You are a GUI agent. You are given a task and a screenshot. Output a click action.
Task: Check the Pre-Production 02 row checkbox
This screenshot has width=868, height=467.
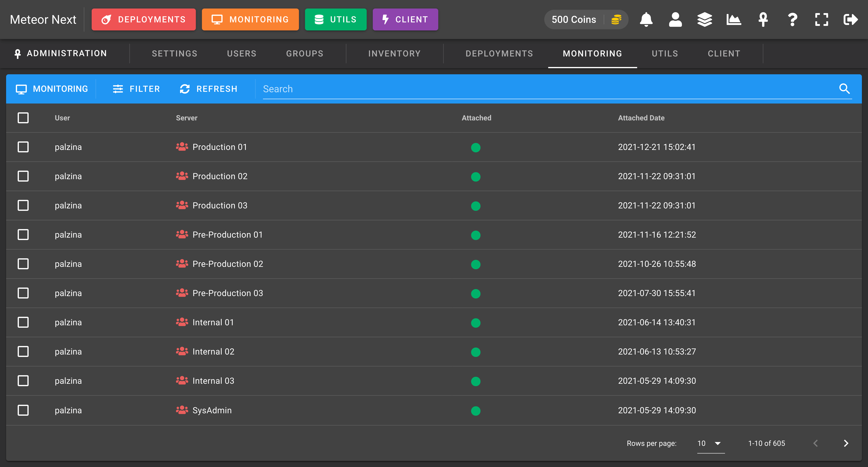[x=23, y=264]
